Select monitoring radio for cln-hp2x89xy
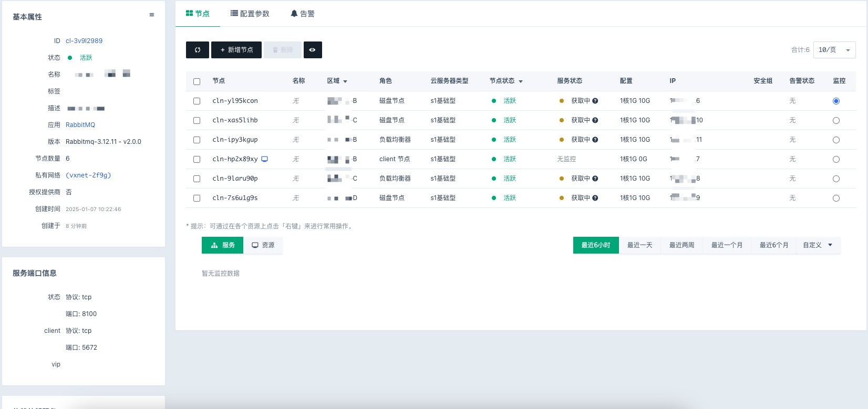 point(836,159)
